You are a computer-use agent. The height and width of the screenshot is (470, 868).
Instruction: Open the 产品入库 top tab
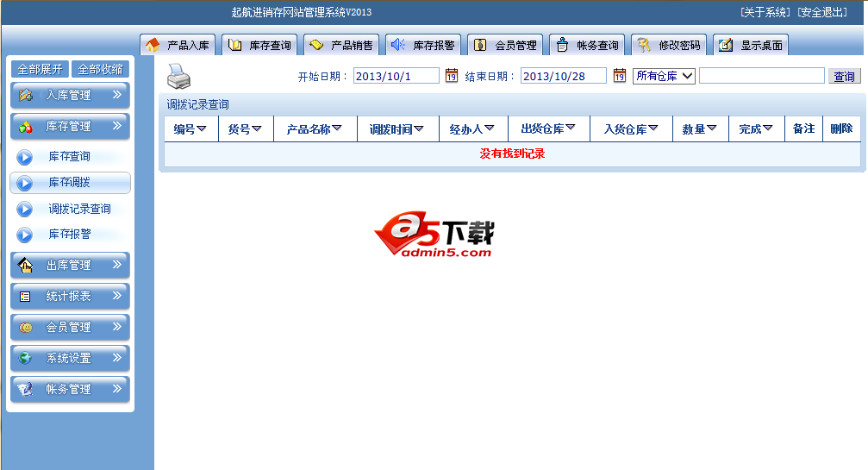(178, 45)
